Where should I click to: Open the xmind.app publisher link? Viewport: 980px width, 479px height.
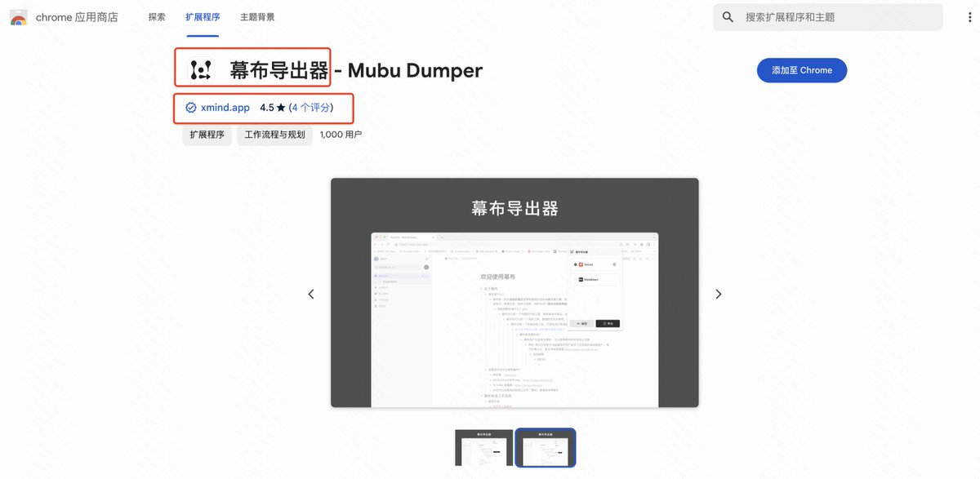click(225, 108)
